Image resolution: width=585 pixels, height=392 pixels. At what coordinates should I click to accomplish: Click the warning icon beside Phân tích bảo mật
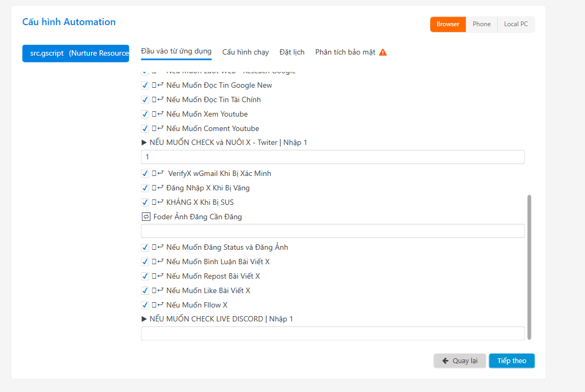pyautogui.click(x=383, y=52)
